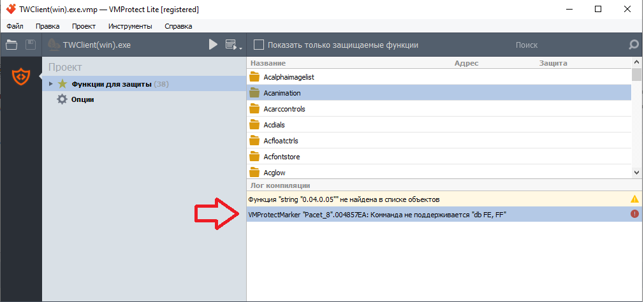Click the folder icon of Acfontstore
This screenshot has height=302, width=644.
(255, 157)
